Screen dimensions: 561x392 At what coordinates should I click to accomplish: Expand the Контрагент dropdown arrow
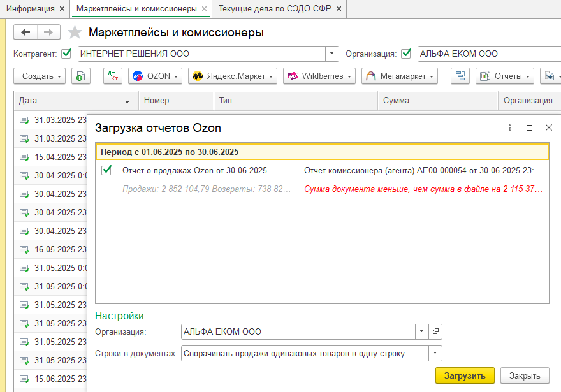[x=331, y=54]
